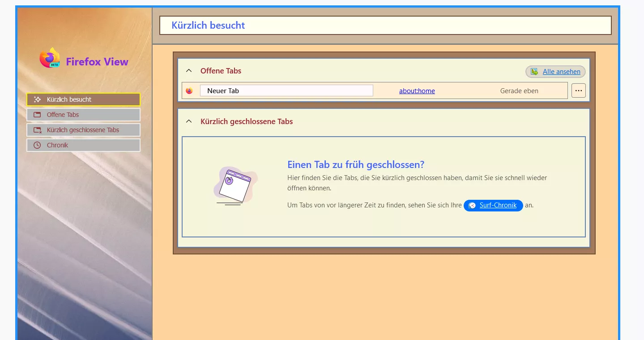Click the Neuer Tab title field
The width and height of the screenshot is (644, 340).
tap(286, 90)
